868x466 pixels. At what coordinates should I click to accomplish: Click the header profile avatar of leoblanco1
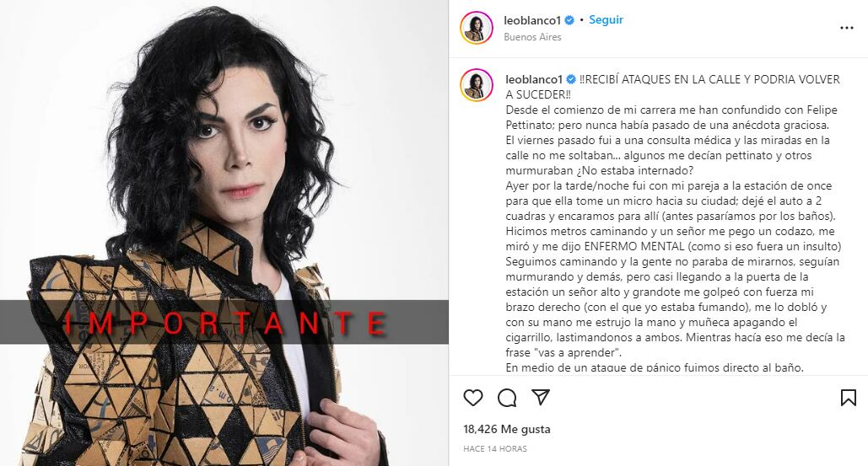pyautogui.click(x=476, y=28)
